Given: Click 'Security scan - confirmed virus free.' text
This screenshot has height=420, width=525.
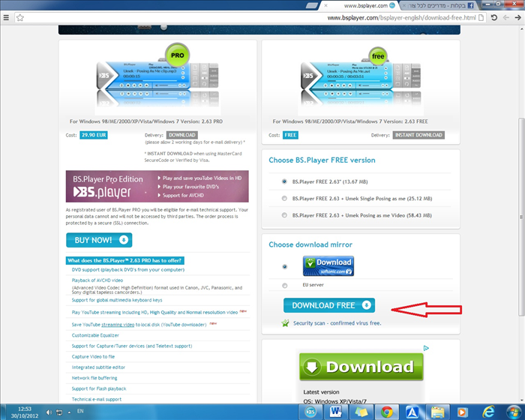Looking at the screenshot, I should 337,323.
